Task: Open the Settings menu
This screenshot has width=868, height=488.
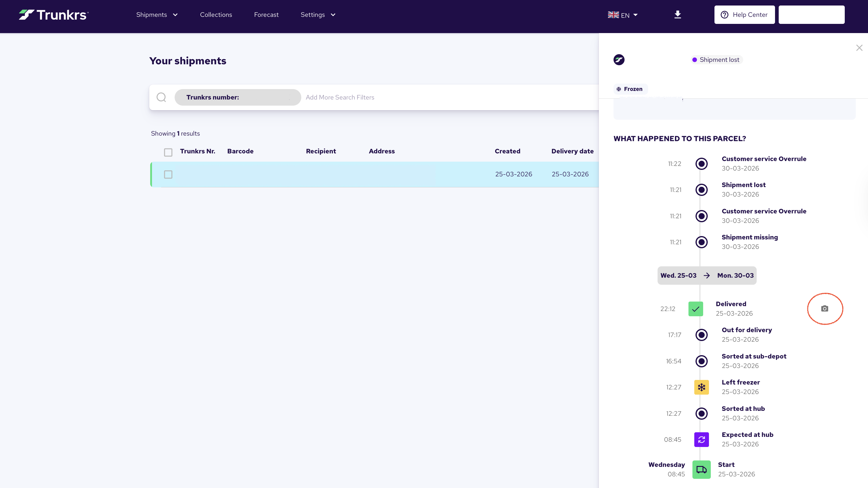Action: [x=312, y=14]
